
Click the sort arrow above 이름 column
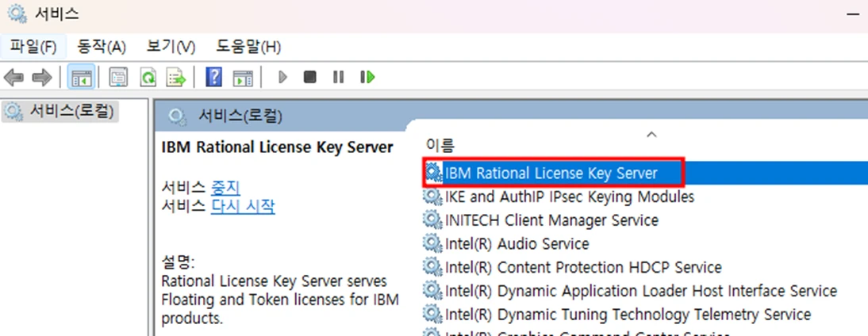click(651, 134)
